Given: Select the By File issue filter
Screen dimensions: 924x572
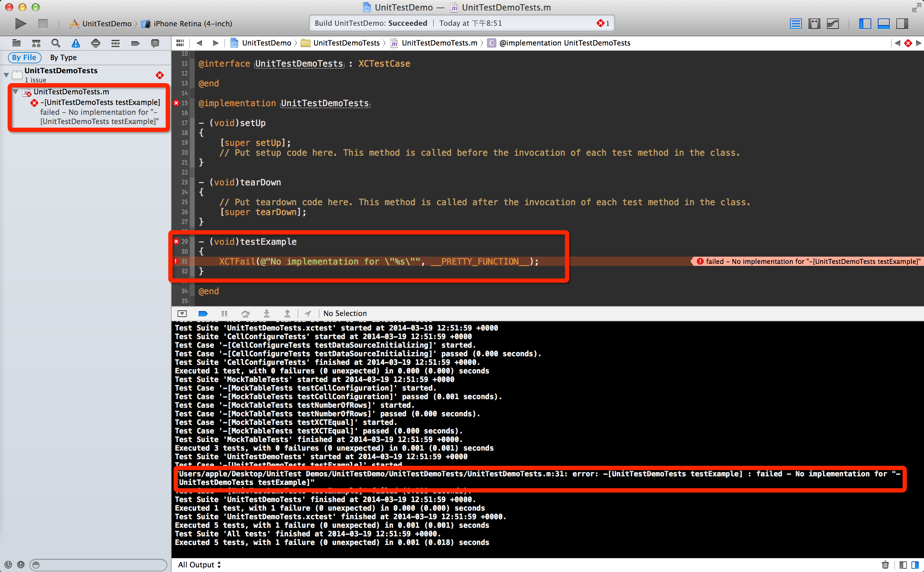Looking at the screenshot, I should point(24,57).
